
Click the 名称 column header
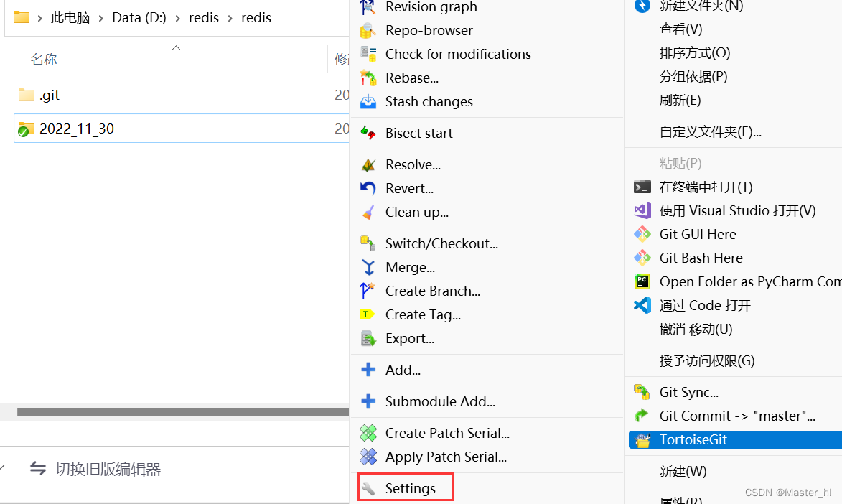[44, 59]
